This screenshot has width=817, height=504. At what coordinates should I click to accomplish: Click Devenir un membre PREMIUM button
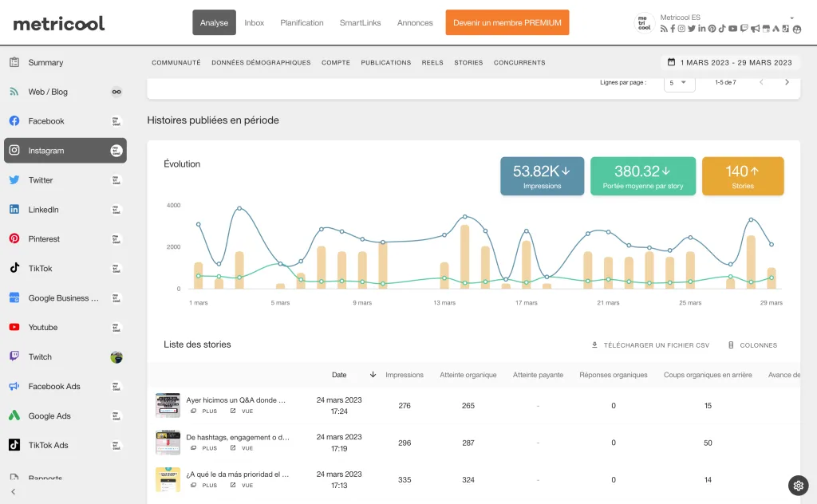pos(507,23)
